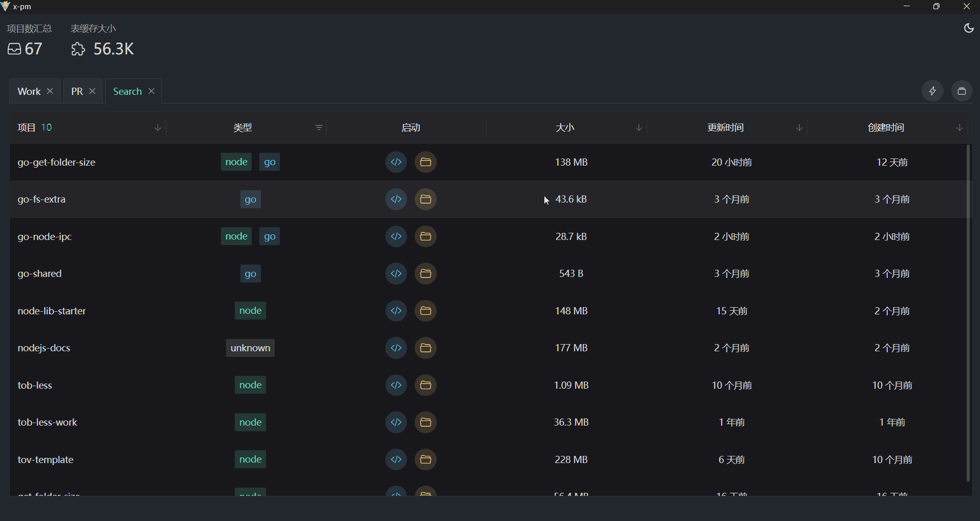Reveal go-node-ipc folder
Viewport: 980px width, 521px height.
tap(425, 236)
